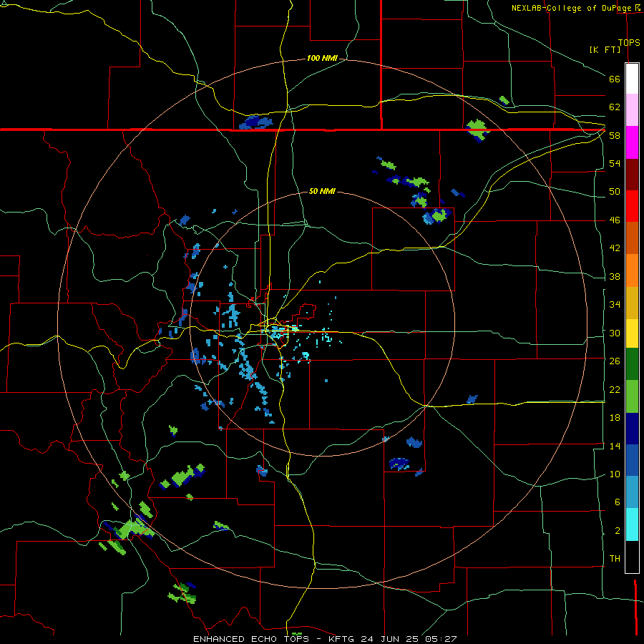Viewport: 644px width, 644px height.
Task: Pick the dark green legend swatch
Action: [632, 364]
